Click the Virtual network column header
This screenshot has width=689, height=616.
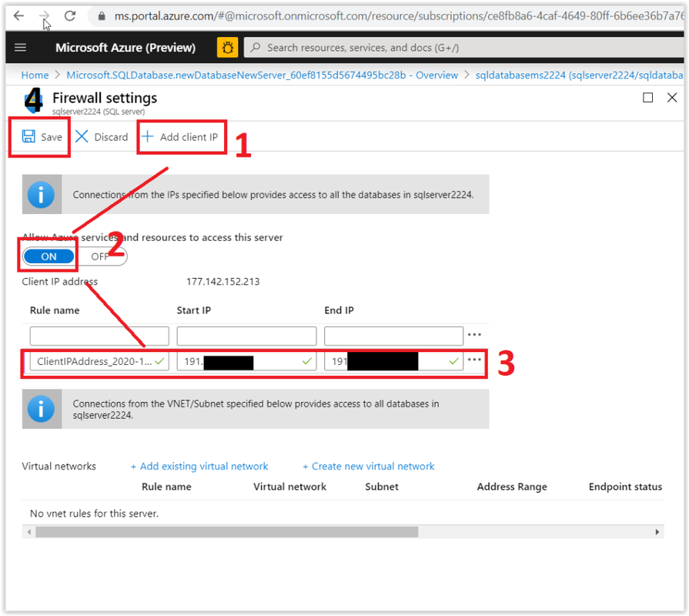coord(289,487)
